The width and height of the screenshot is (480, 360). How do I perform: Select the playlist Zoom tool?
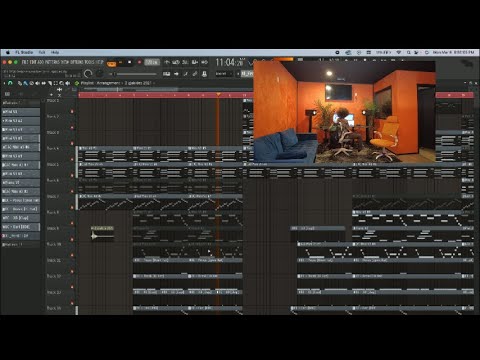(62, 83)
